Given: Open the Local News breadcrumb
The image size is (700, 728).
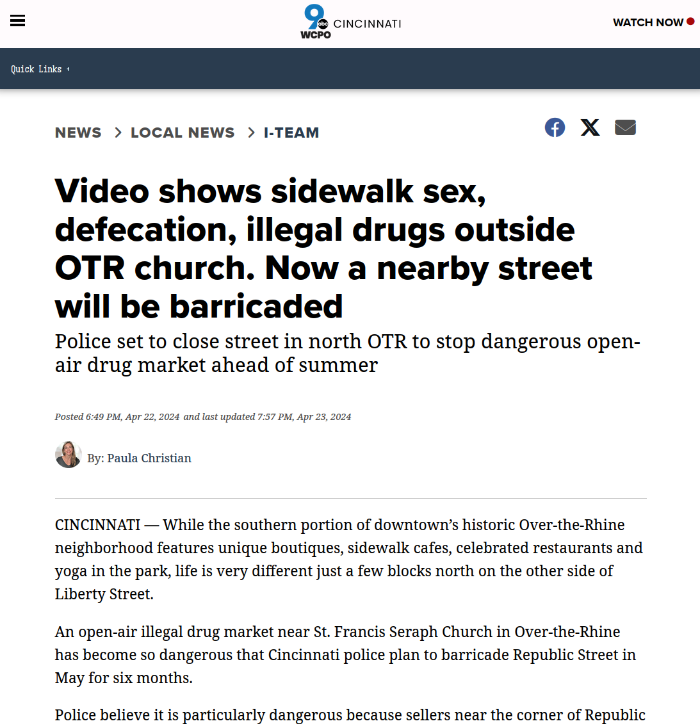Looking at the screenshot, I should tap(183, 133).
